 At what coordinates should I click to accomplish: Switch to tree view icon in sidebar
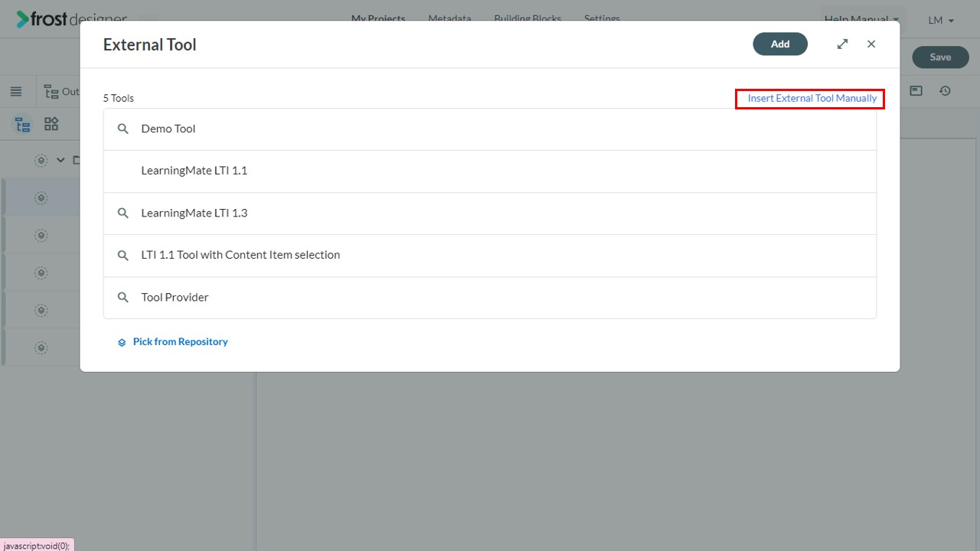click(x=23, y=125)
